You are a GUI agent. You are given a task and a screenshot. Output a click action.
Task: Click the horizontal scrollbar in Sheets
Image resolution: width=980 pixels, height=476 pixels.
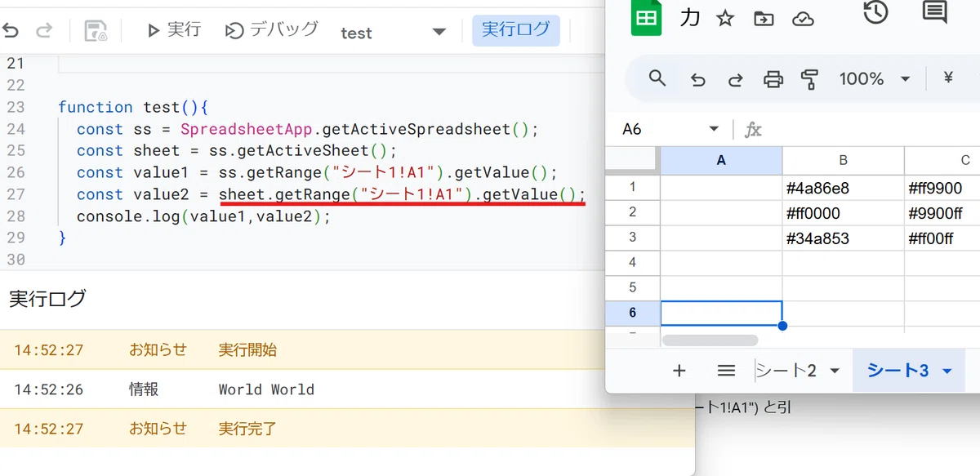click(x=710, y=340)
